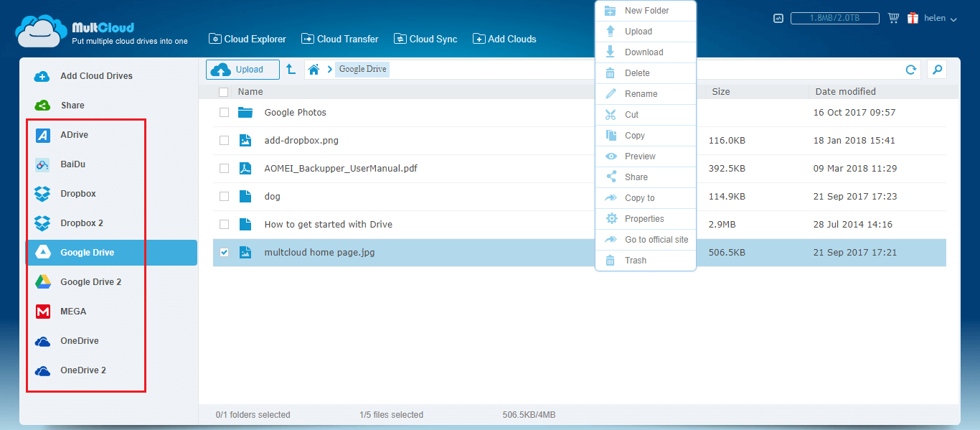Choose Go to official site

(x=646, y=240)
